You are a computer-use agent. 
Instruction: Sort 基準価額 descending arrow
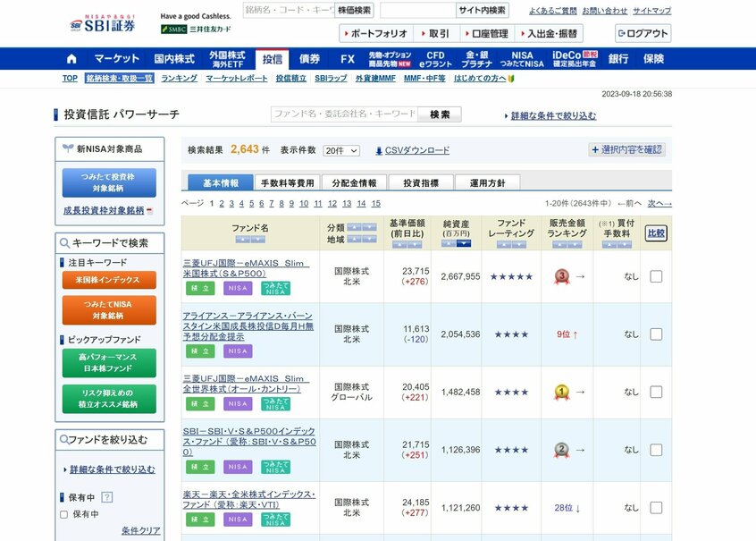click(414, 245)
